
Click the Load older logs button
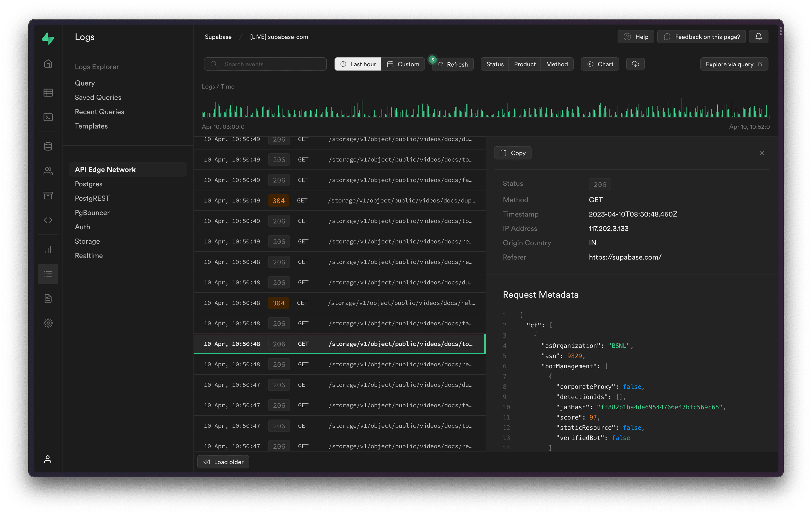[223, 461]
